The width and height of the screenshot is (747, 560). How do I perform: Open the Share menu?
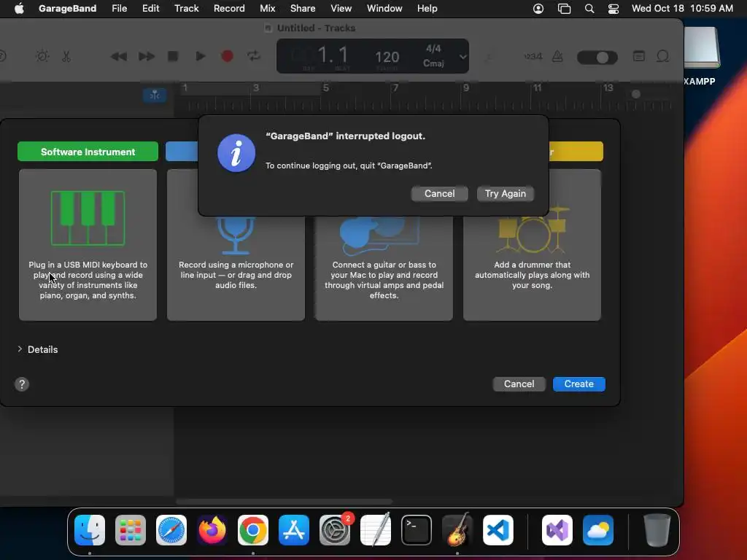[x=303, y=9]
